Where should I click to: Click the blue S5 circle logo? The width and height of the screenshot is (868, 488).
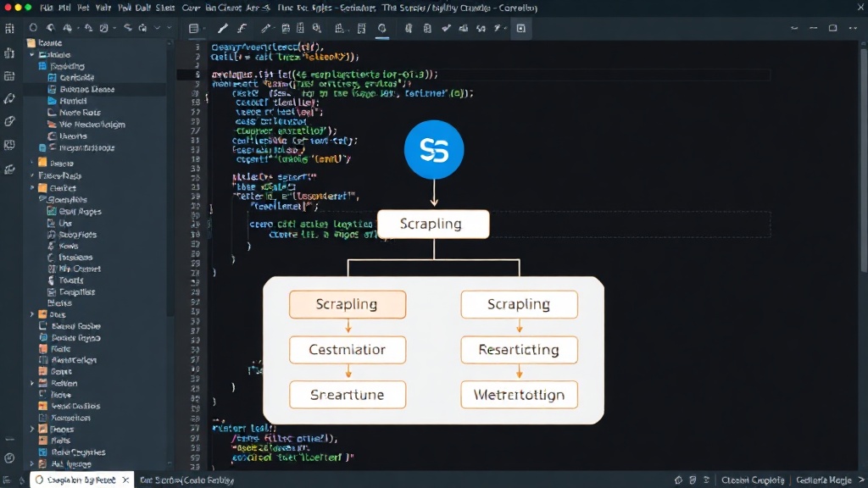(x=433, y=149)
